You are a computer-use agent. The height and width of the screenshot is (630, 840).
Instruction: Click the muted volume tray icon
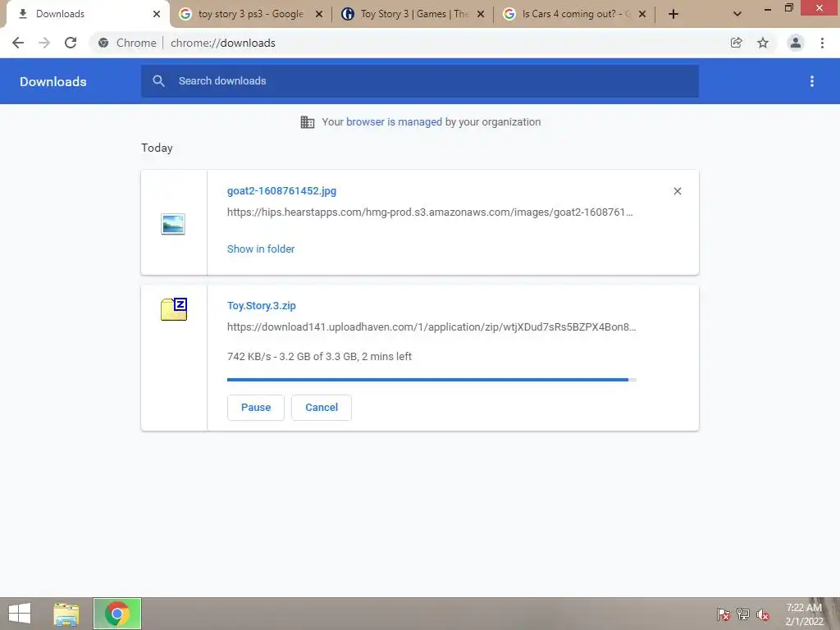(x=763, y=614)
